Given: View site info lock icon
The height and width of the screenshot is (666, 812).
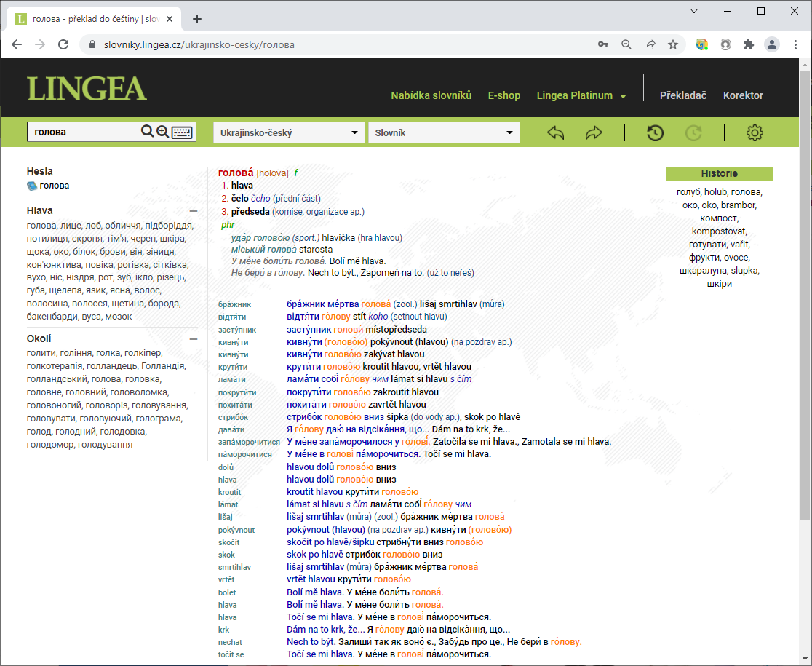Looking at the screenshot, I should click(x=92, y=44).
